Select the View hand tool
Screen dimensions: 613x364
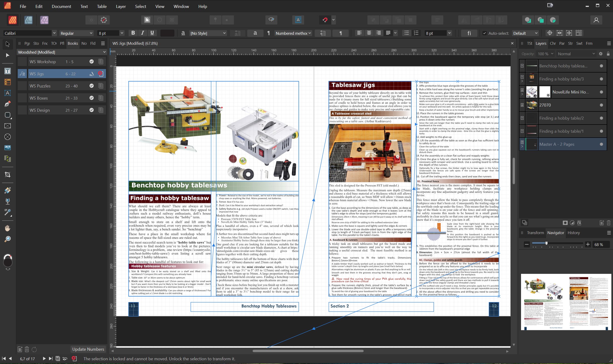(x=8, y=228)
